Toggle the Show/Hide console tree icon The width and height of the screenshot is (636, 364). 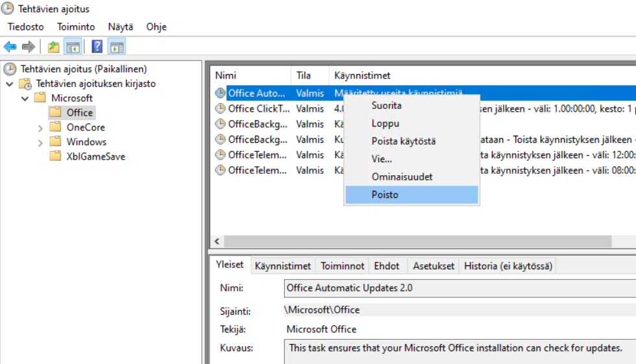(x=73, y=47)
